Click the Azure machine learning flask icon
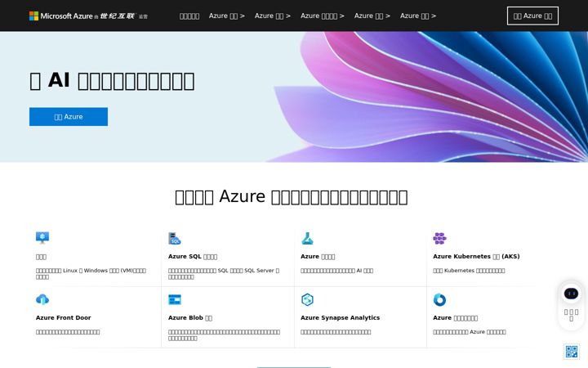Viewport: 588px width, 368px height. pos(307,238)
